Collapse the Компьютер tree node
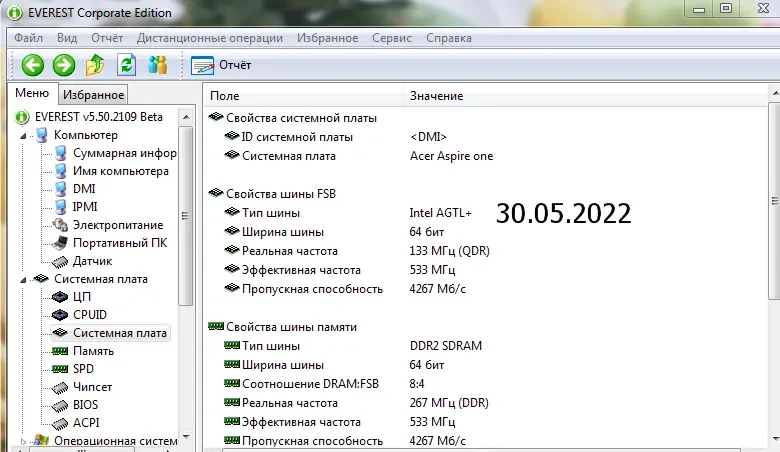 click(x=23, y=136)
